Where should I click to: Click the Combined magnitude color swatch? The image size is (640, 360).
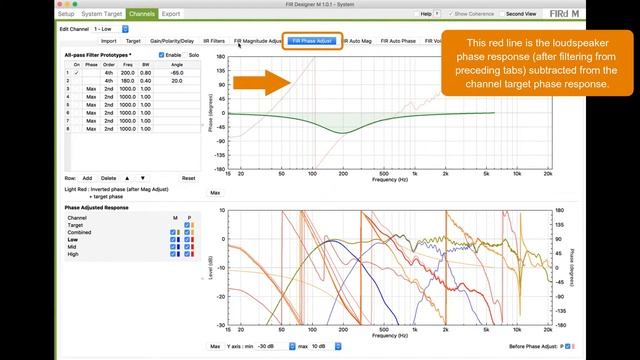[178, 233]
